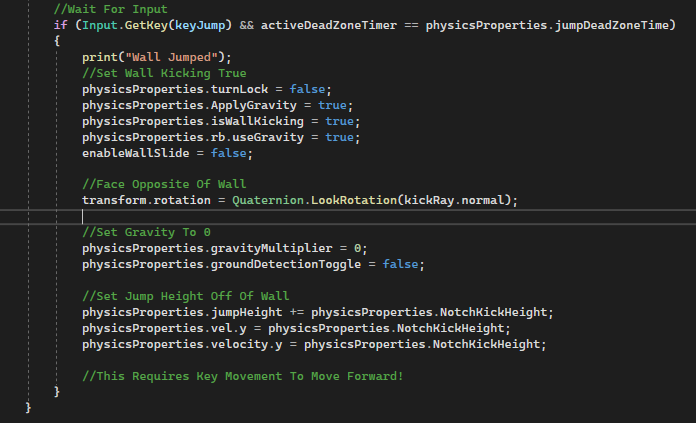The image size is (696, 423).
Task: Click jumpDeadZoneTime property in condition
Action: tap(612, 25)
